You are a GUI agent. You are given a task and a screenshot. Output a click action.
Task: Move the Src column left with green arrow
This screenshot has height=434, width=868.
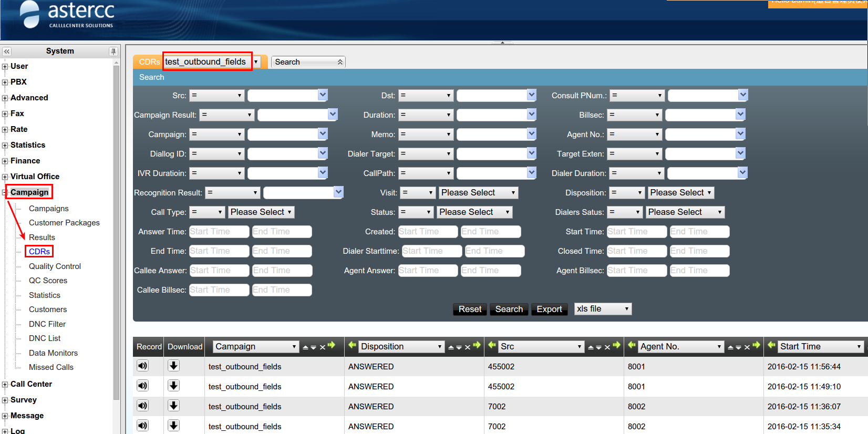coord(492,345)
